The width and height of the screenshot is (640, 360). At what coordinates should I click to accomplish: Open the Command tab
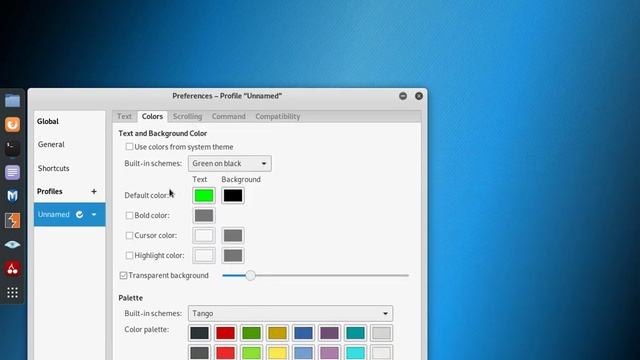[x=229, y=116]
